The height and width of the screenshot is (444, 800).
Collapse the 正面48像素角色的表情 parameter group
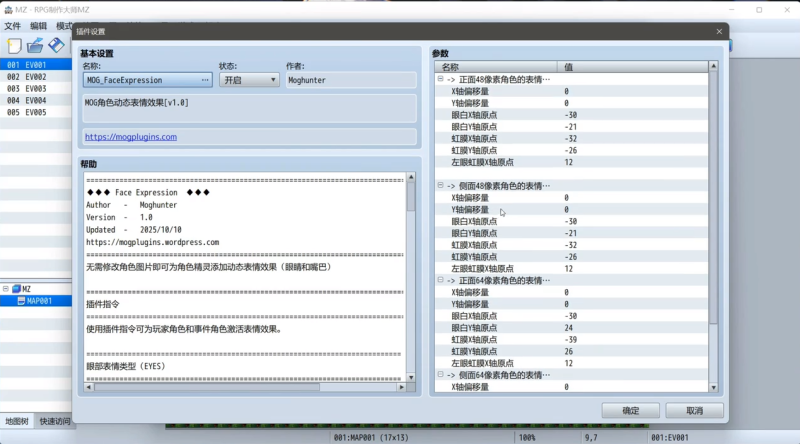coord(440,79)
